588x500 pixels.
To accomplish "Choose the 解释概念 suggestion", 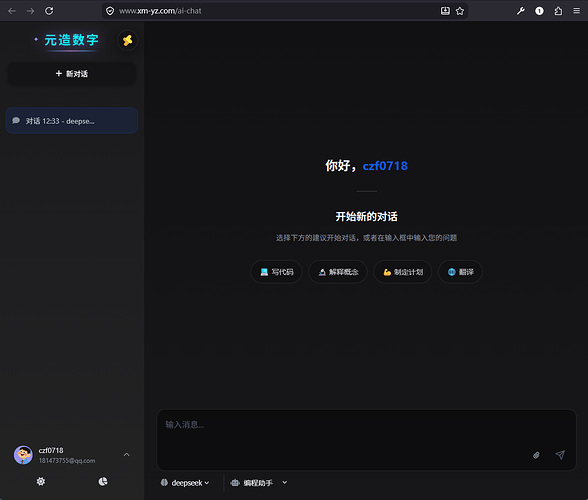I will (338, 272).
